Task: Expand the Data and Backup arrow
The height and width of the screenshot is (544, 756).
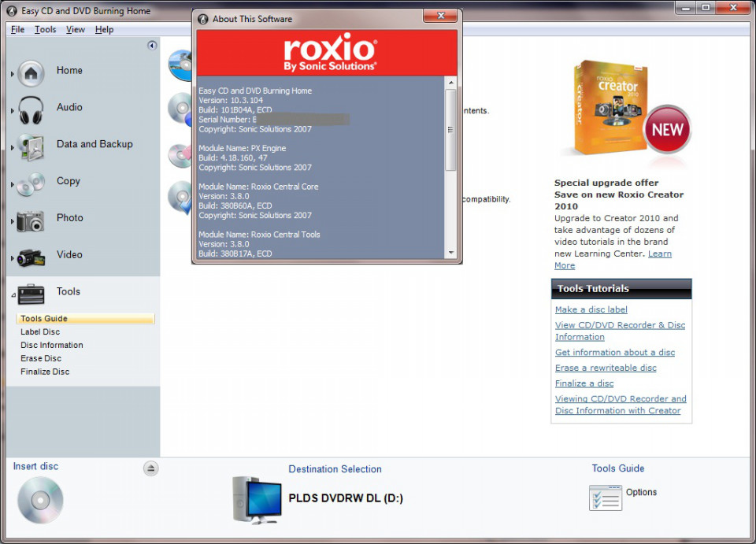Action: click(x=12, y=147)
